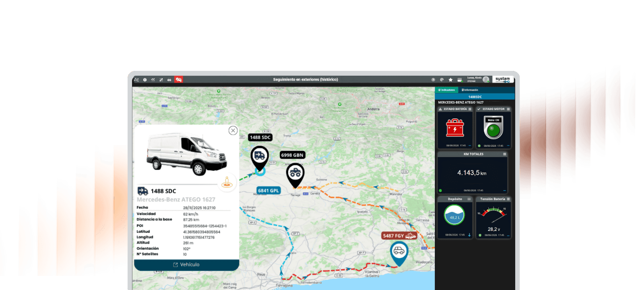Click the favorites star icon
Image resolution: width=644 pixels, height=290 pixels.
(450, 80)
